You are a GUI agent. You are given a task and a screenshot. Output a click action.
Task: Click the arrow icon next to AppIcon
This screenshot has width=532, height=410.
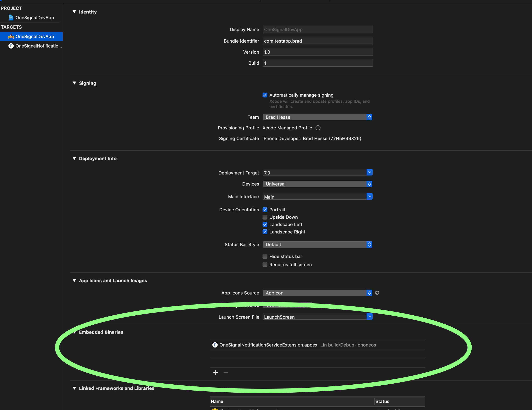[377, 293]
